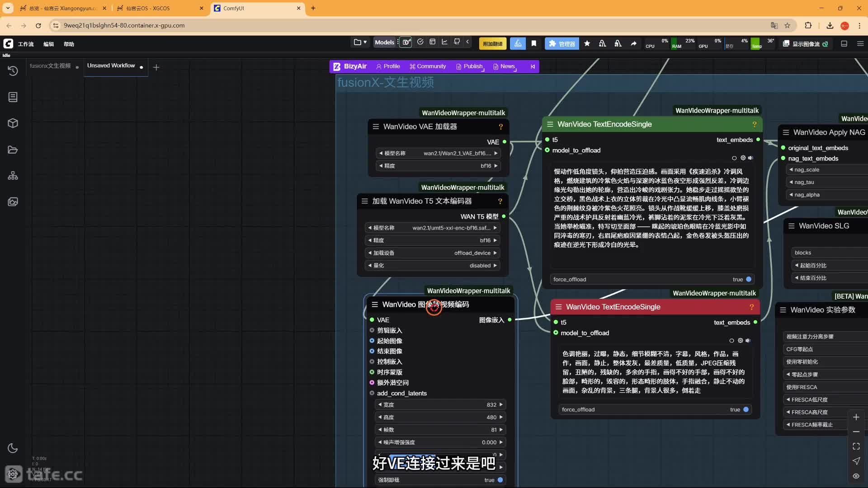Toggle 使用零初始化 option

(x=825, y=362)
